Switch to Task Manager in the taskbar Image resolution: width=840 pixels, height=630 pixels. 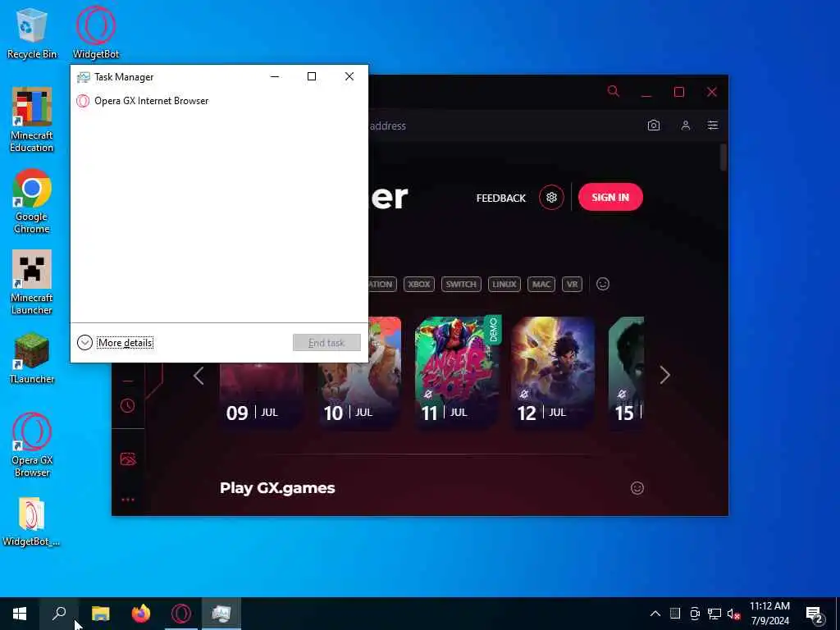[221, 614]
